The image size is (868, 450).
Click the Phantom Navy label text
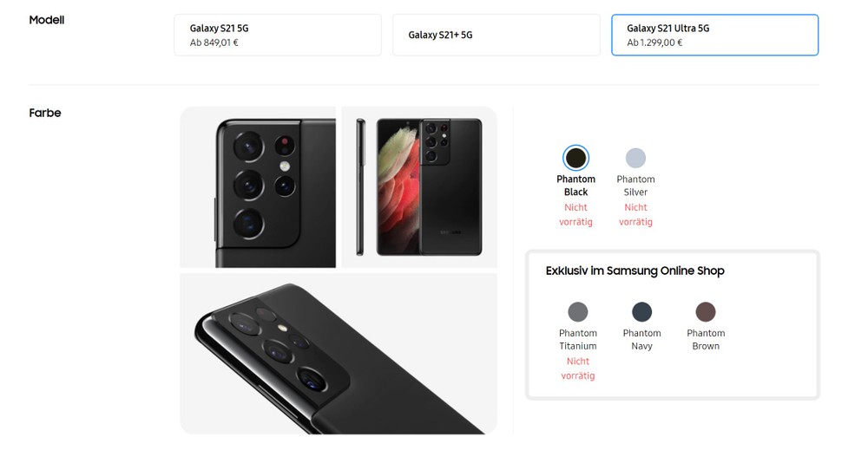point(641,339)
